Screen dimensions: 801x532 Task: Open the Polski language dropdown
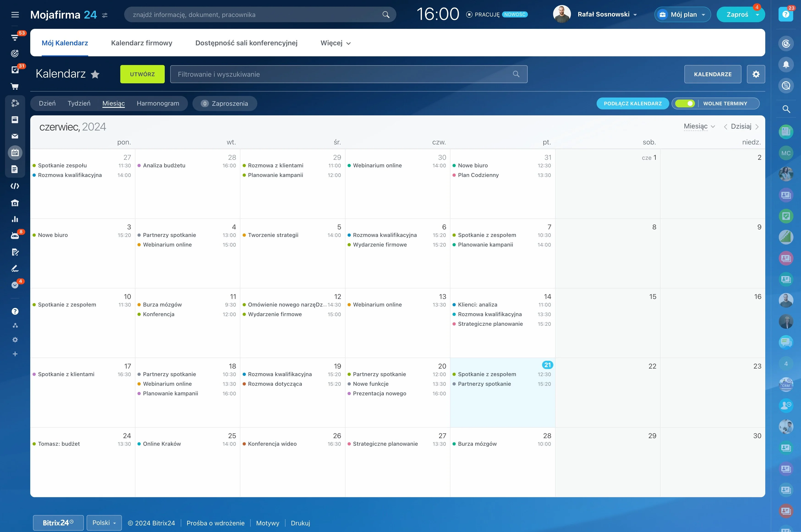[104, 523]
